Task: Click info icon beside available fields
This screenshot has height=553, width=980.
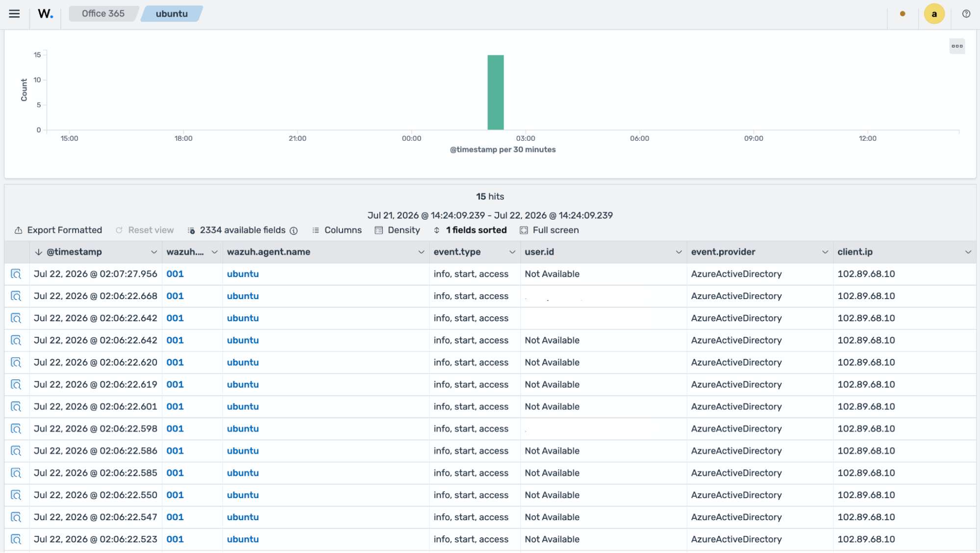Action: point(294,230)
